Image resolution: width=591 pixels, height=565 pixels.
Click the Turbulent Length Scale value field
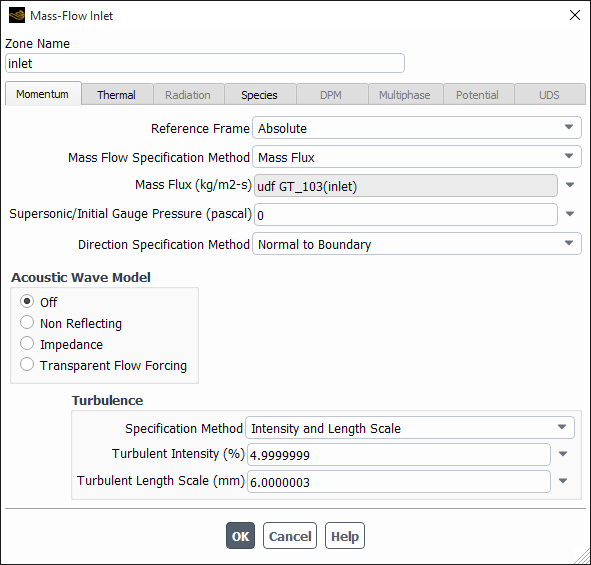(x=399, y=481)
